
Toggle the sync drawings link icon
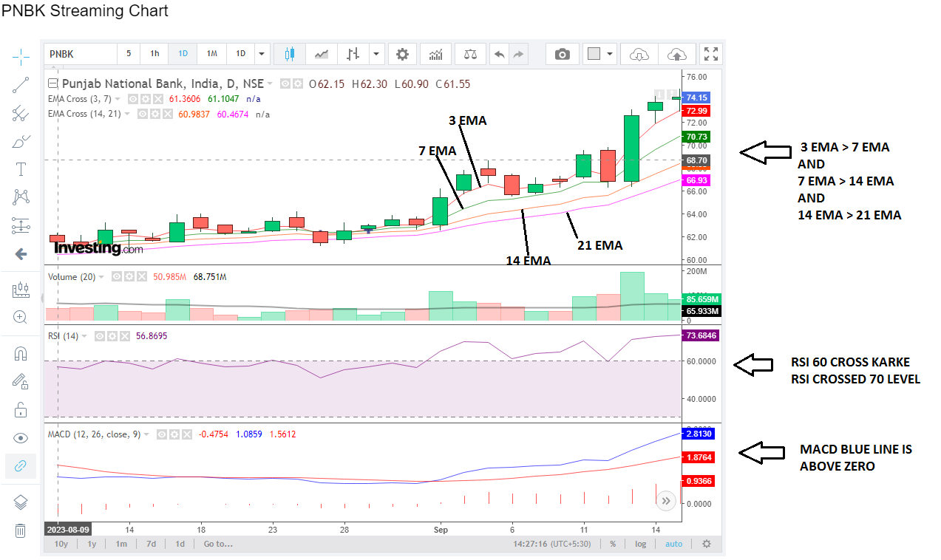coord(21,465)
